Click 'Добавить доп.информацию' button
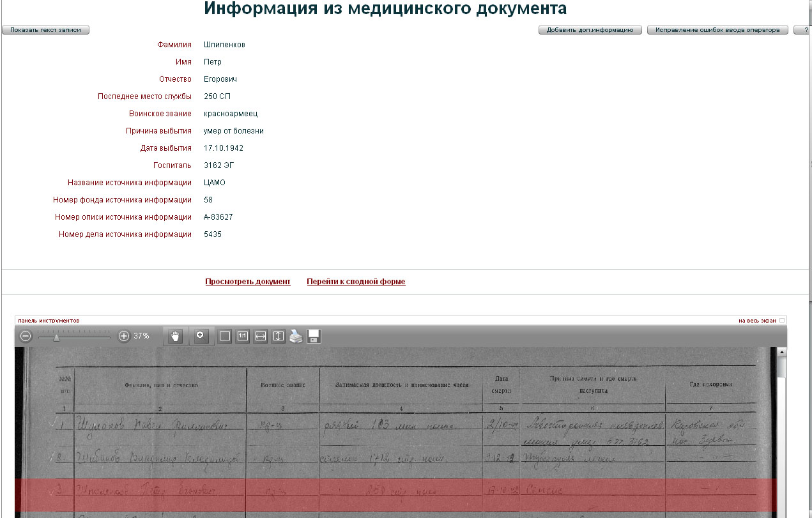This screenshot has height=518, width=812. pyautogui.click(x=590, y=30)
